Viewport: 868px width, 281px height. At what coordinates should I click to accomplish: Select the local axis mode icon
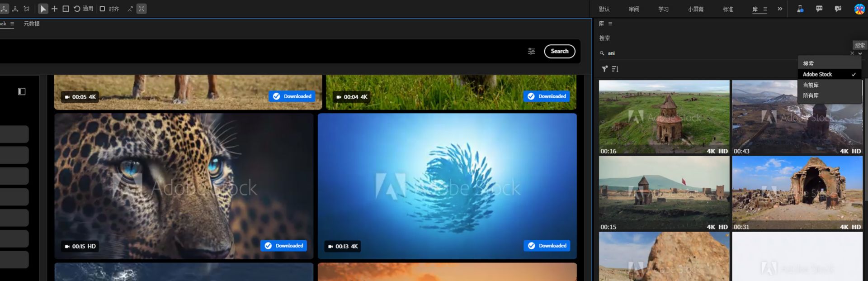(4, 9)
